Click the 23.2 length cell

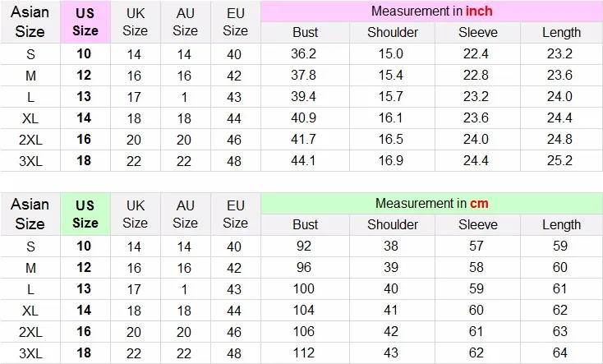[561, 54]
